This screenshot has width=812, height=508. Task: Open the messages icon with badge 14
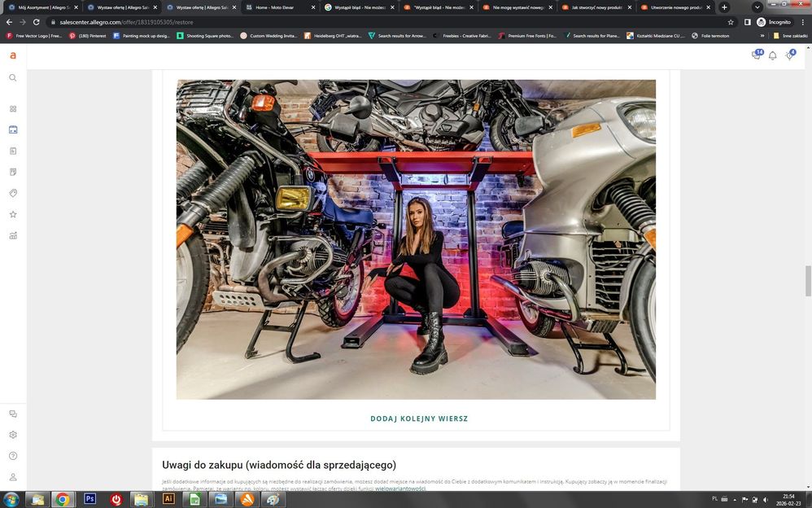tap(756, 55)
